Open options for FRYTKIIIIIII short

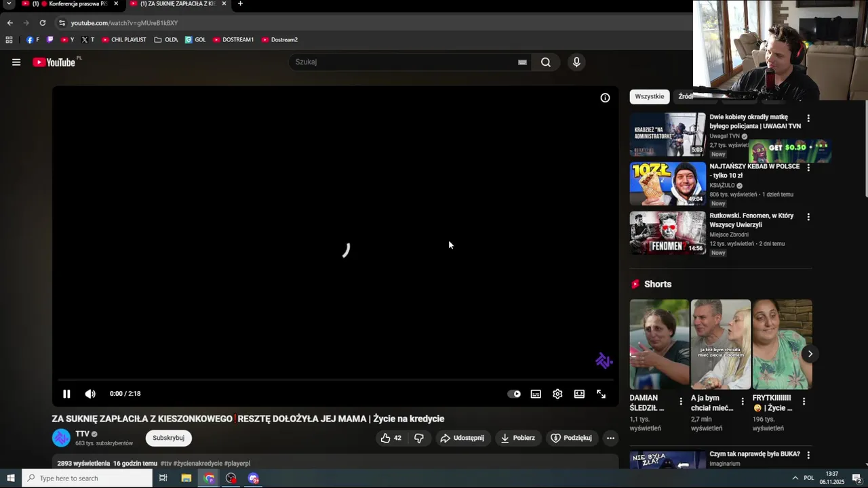tap(804, 401)
